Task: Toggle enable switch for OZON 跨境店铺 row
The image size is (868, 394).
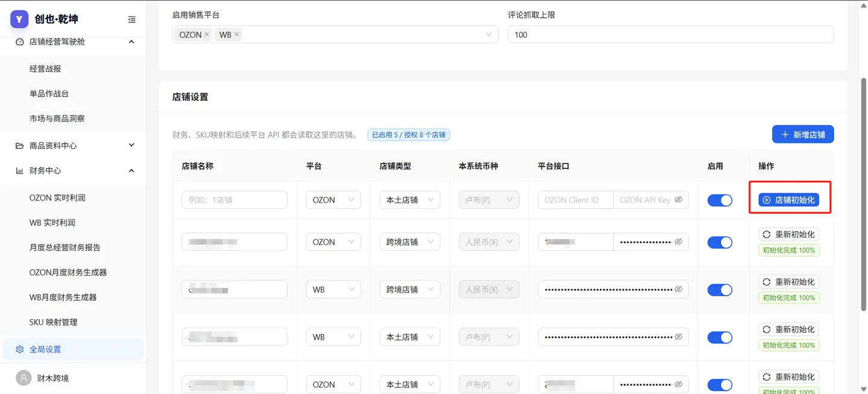Action: click(719, 243)
